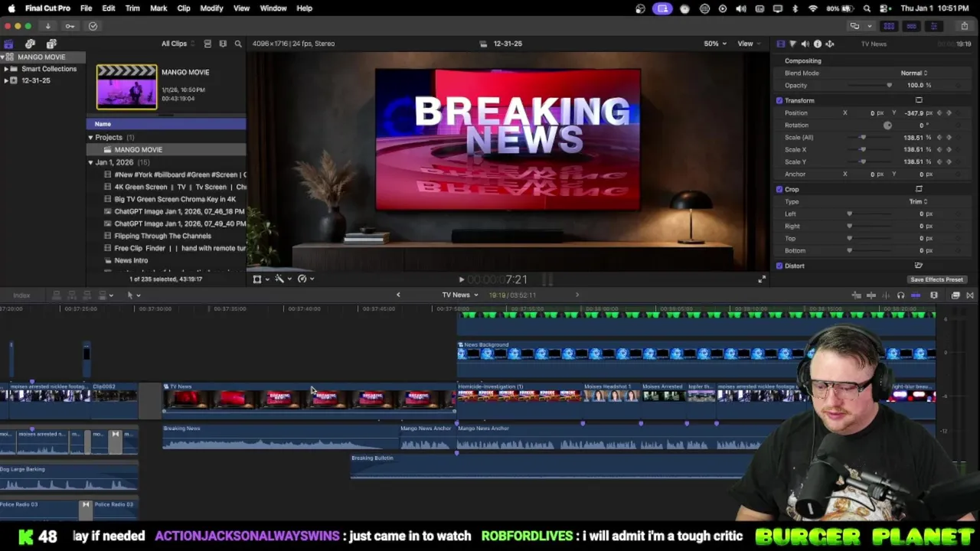Viewport: 980px width, 551px height.
Task: Show Distort onscreen controls icon
Action: coord(919,266)
